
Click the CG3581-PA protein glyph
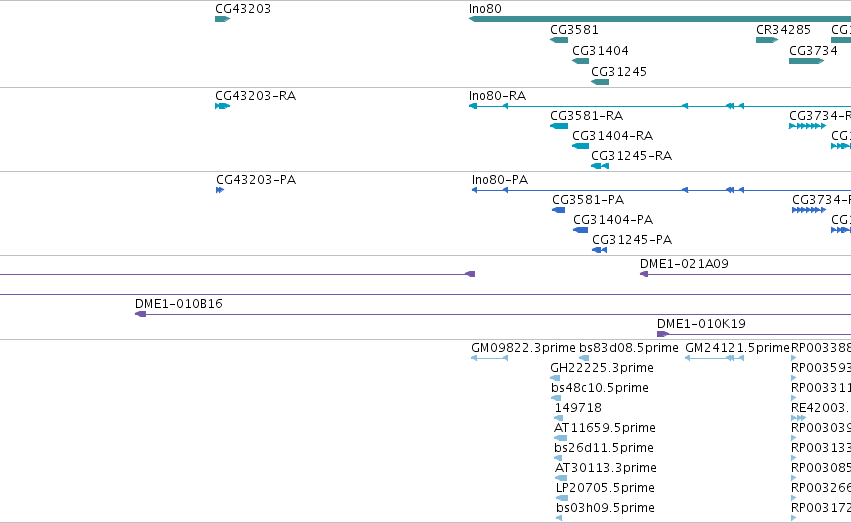[558, 210]
